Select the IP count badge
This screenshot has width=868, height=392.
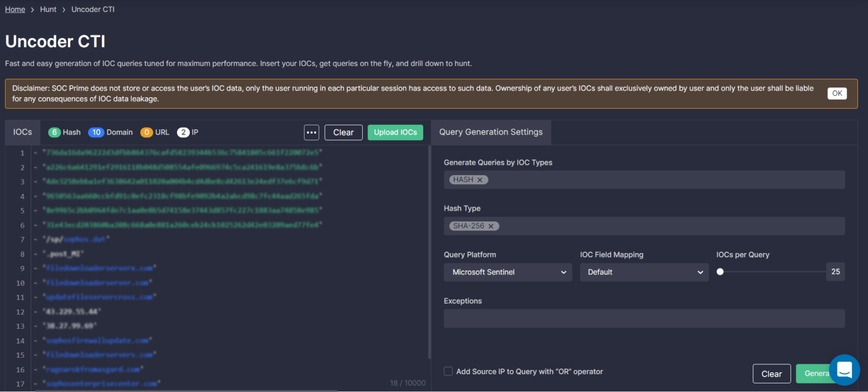[182, 132]
